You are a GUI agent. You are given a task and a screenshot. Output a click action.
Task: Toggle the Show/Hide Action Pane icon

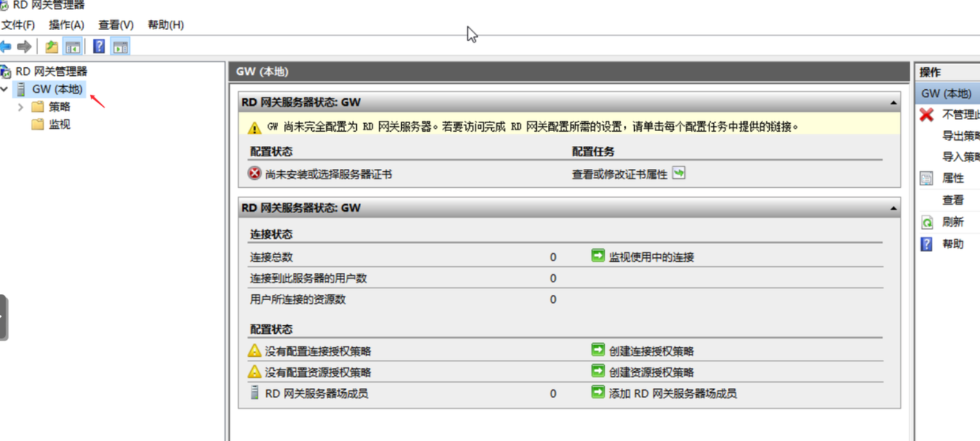point(120,47)
